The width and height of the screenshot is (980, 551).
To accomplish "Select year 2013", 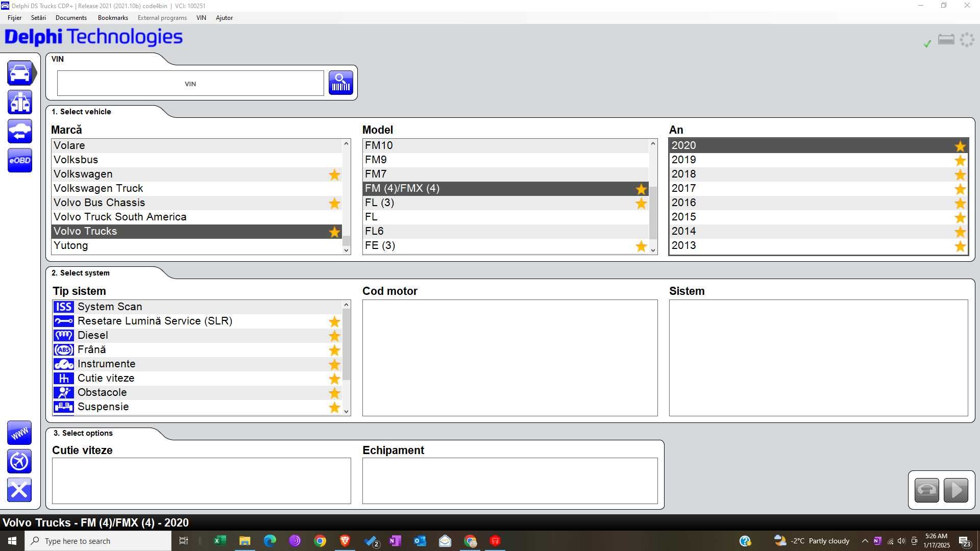I will click(x=818, y=245).
